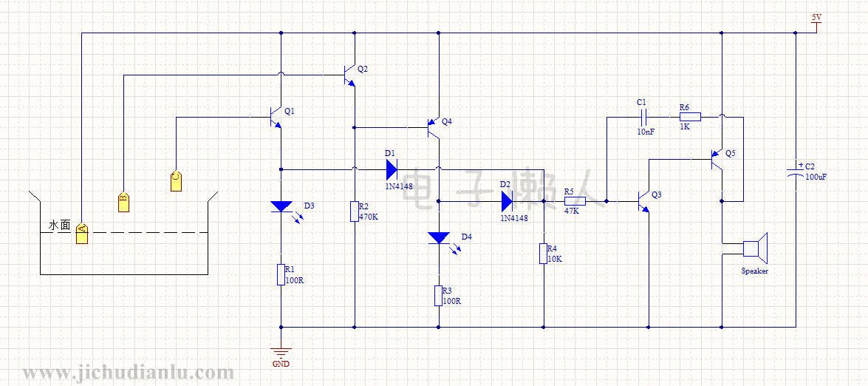Click the 水面 water level label
This screenshot has width=868, height=386.
[60, 226]
